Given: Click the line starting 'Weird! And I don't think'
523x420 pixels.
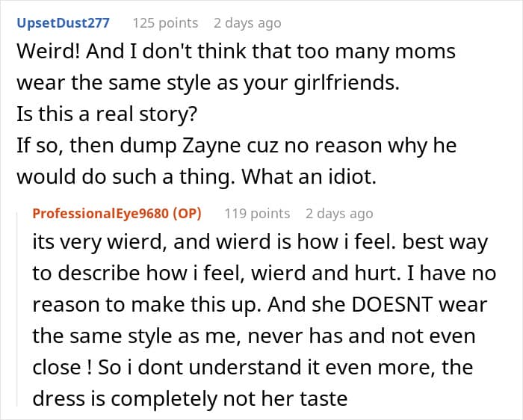Looking at the screenshot, I should click(x=236, y=52).
